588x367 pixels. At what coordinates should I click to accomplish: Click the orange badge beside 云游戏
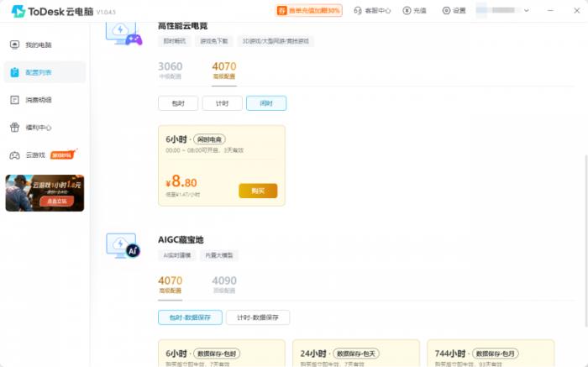[63, 155]
